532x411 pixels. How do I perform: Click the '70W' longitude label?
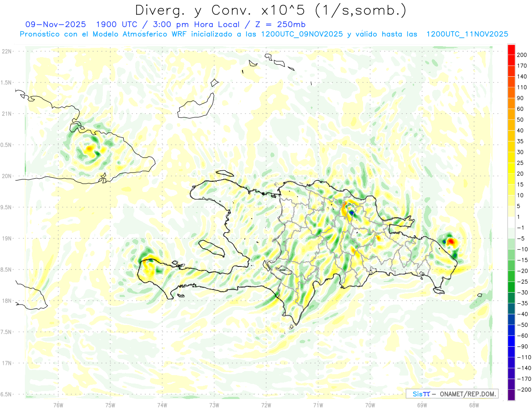[x=370, y=405]
